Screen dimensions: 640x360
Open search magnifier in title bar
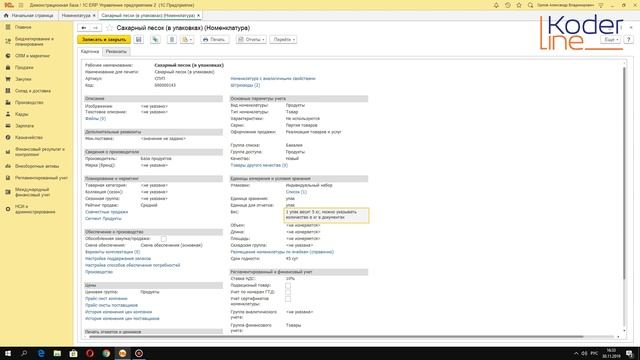(530, 5)
